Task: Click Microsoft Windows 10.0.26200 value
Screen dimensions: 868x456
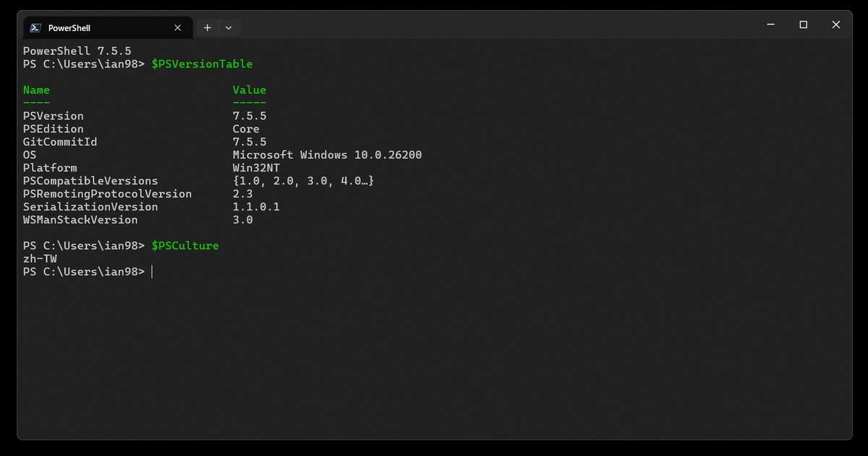Action: click(327, 155)
